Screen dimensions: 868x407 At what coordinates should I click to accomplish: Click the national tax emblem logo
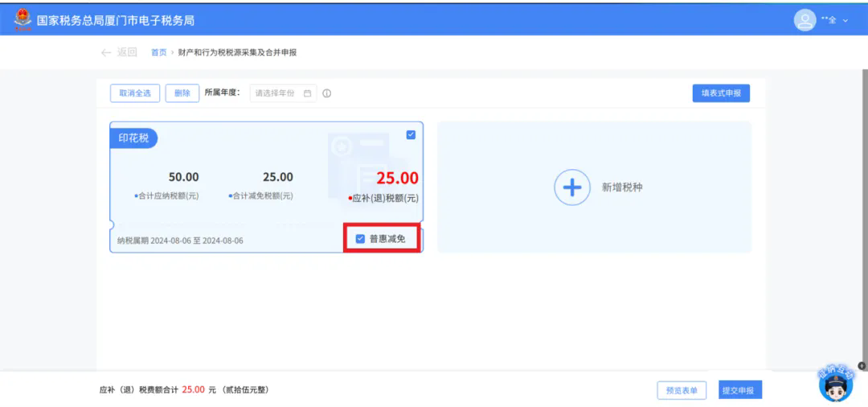[x=23, y=20]
